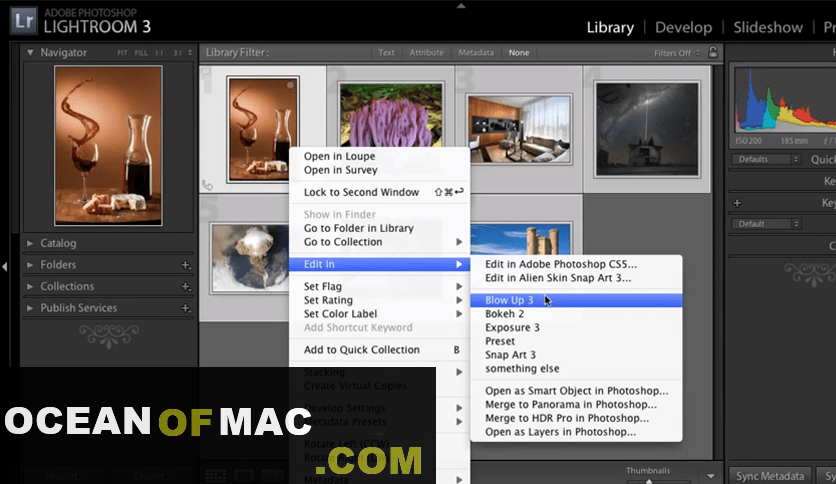Click the Navigator wine glass preview
Screen dimensions: 836x484
108,146
